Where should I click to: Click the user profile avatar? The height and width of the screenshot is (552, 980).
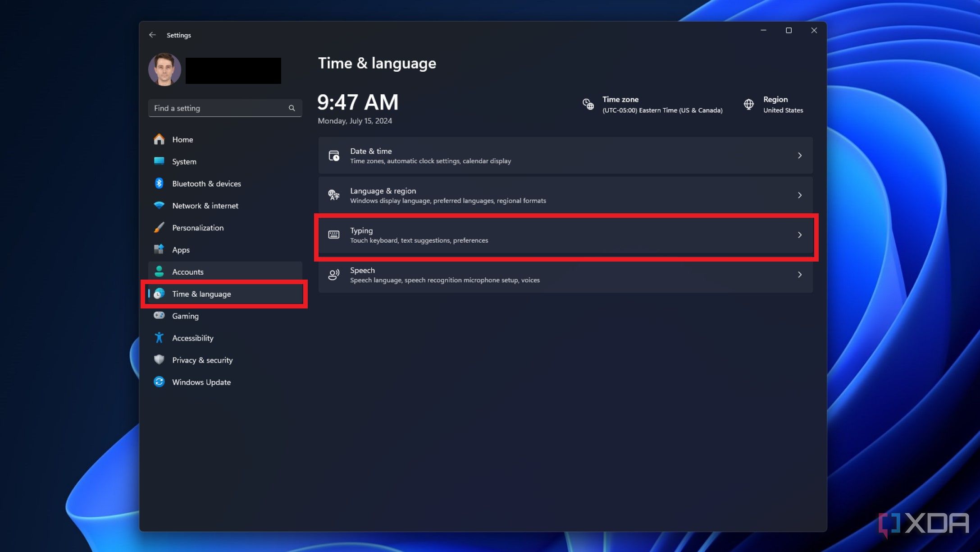tap(164, 69)
